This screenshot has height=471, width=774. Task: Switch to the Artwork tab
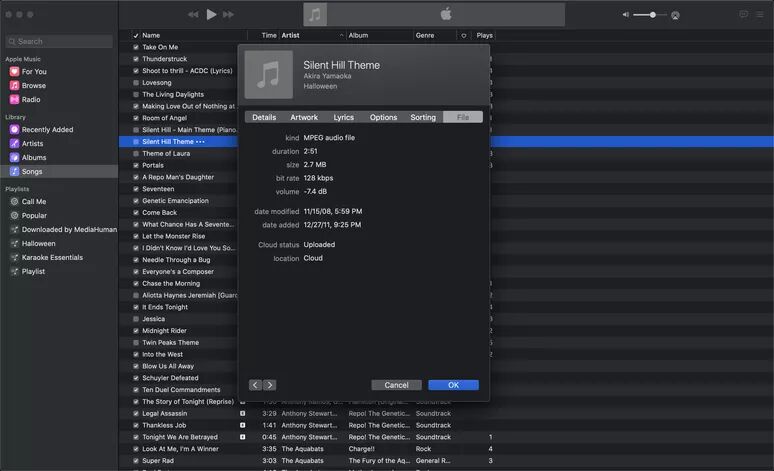point(304,118)
